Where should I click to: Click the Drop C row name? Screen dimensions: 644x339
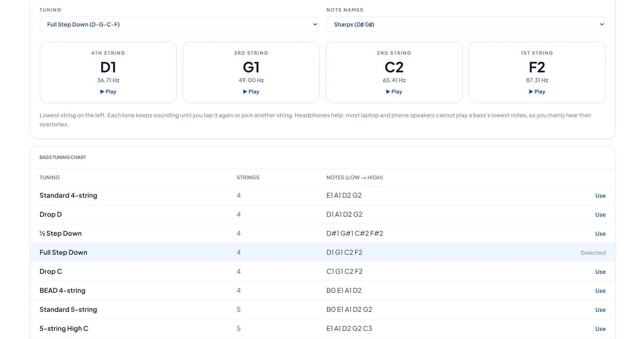pyautogui.click(x=51, y=271)
